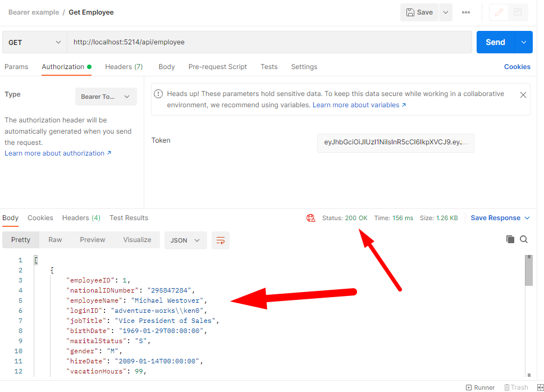Expand the GET method dropdown

(x=35, y=42)
